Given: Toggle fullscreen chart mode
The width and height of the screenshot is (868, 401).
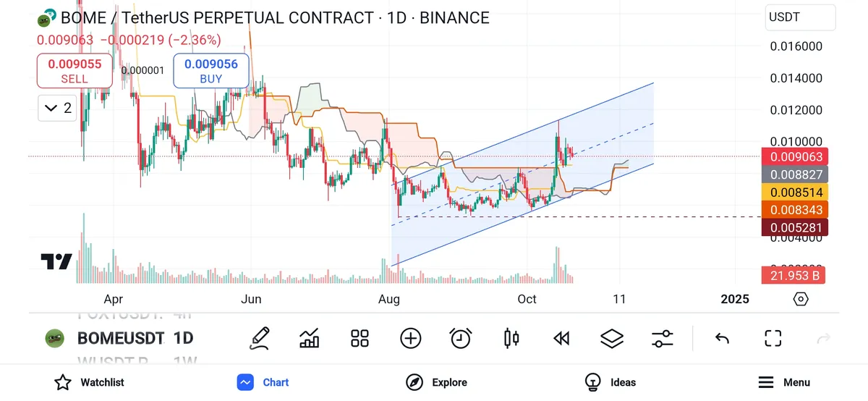Looking at the screenshot, I should (773, 338).
